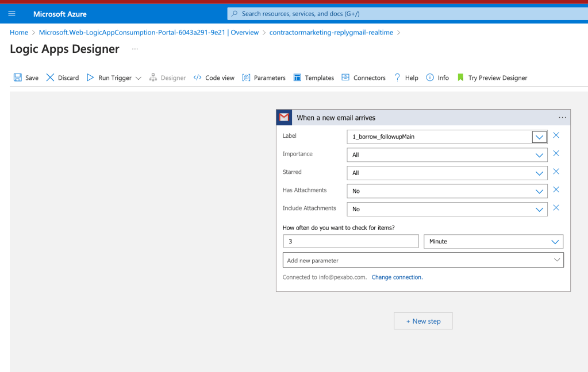Click the search magnifier icon
Screen dimensions: 588x372
[235, 14]
